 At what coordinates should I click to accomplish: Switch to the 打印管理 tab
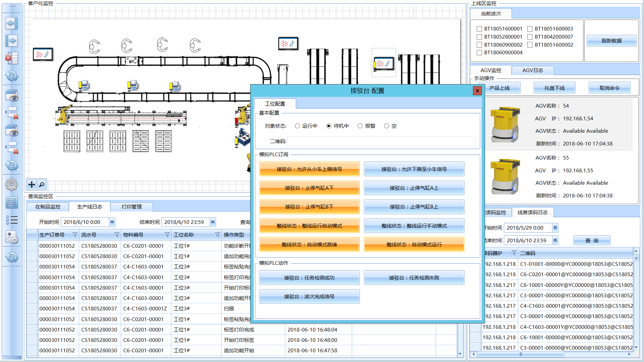click(x=131, y=207)
